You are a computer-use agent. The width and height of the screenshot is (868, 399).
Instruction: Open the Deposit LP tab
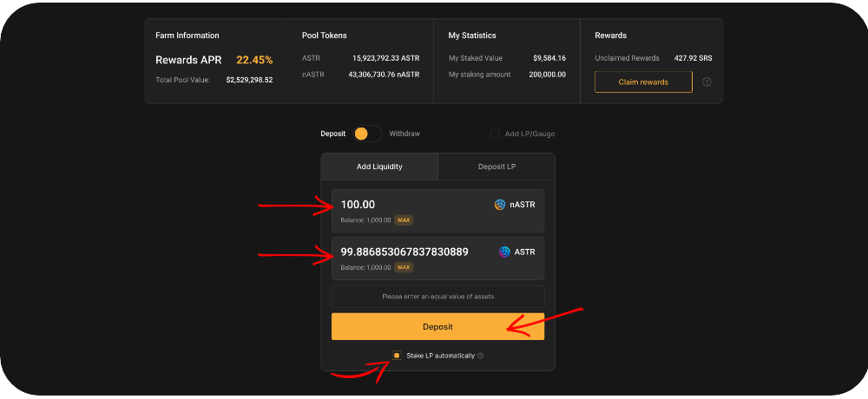click(x=496, y=167)
